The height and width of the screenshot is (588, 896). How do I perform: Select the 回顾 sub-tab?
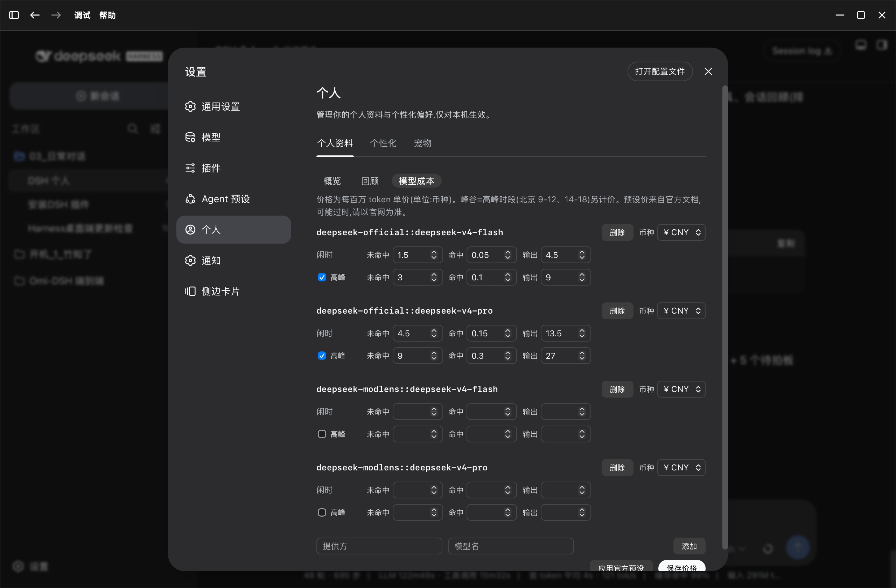tap(370, 181)
